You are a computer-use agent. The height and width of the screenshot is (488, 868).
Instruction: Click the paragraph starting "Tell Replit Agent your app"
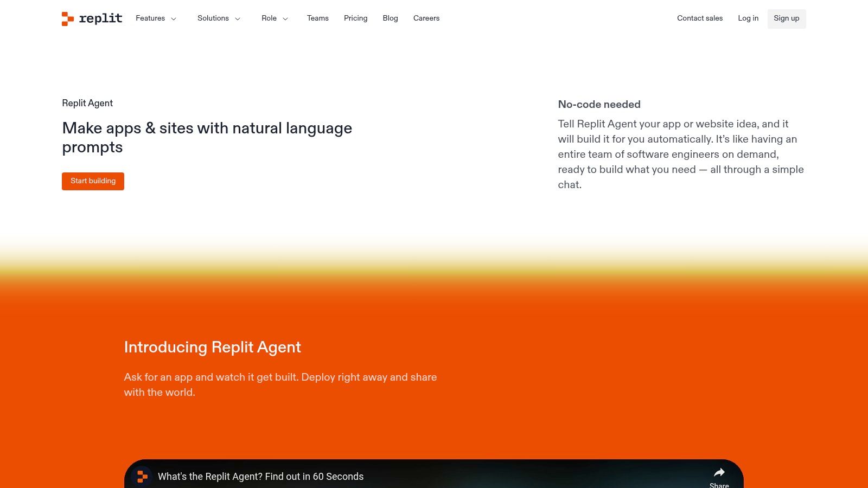pos(681,155)
